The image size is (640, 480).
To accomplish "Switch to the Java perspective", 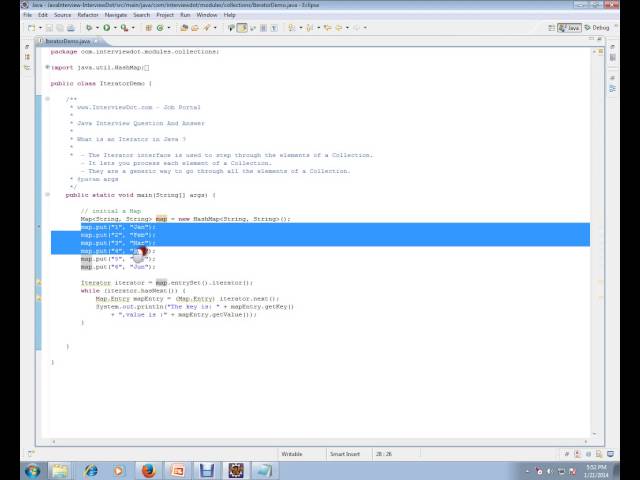I will [x=569, y=28].
